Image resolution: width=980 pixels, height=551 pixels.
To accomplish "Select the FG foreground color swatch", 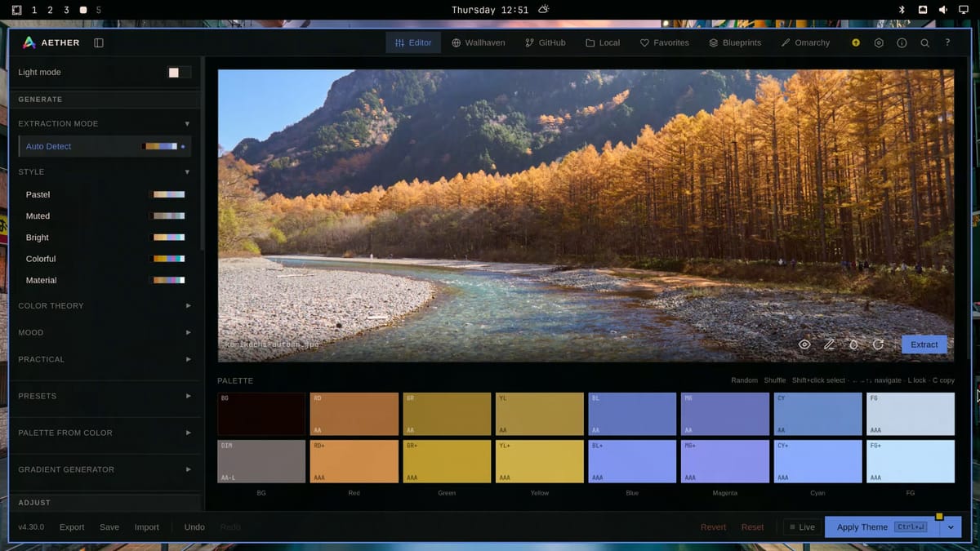I will pos(911,414).
